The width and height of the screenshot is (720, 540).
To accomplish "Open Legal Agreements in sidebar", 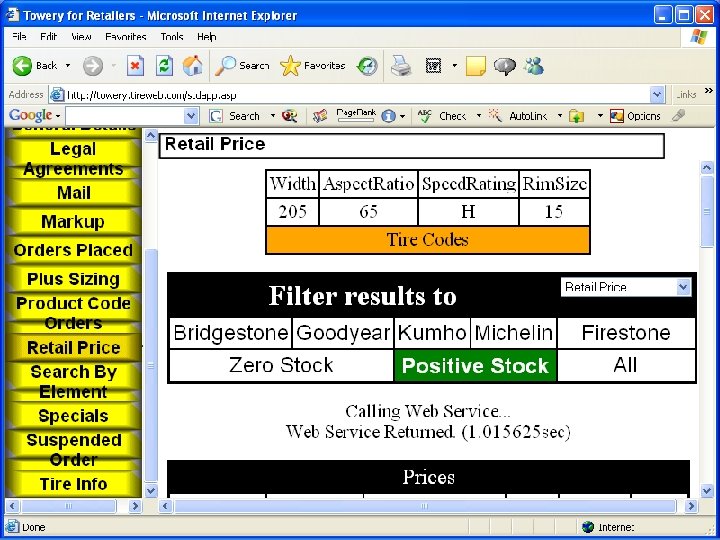I will [73, 159].
